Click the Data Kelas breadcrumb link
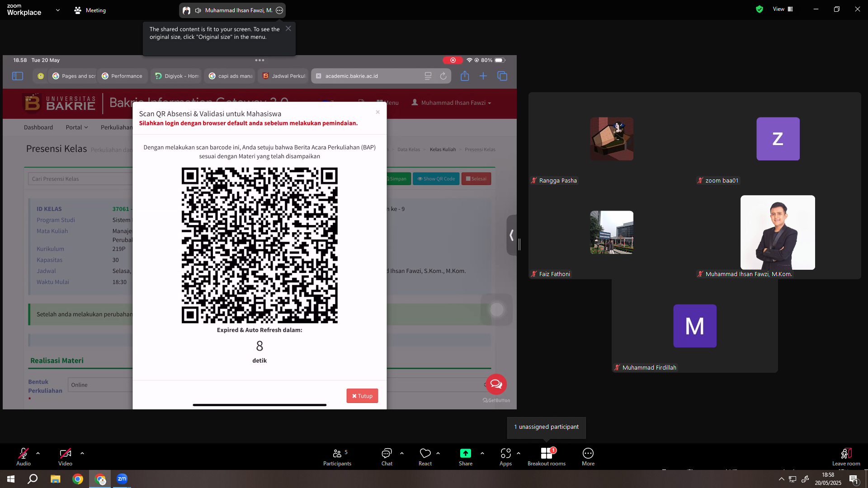This screenshot has height=488, width=868. click(x=409, y=150)
